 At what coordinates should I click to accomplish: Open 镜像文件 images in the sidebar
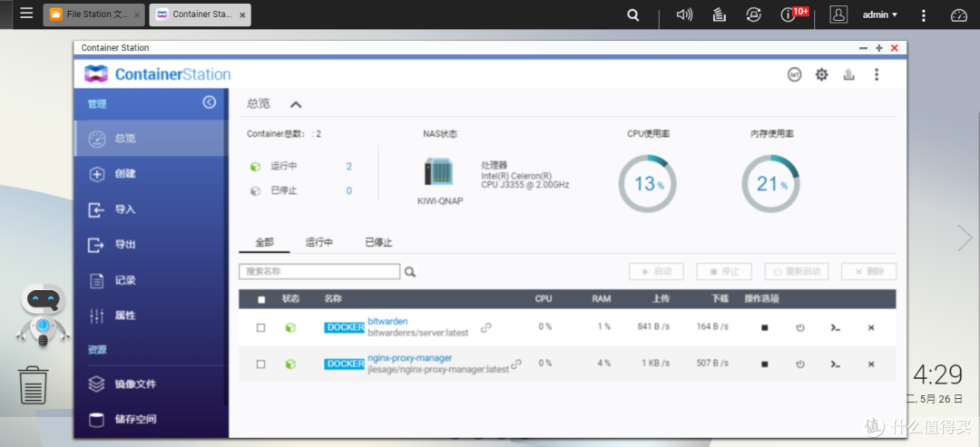point(150,384)
